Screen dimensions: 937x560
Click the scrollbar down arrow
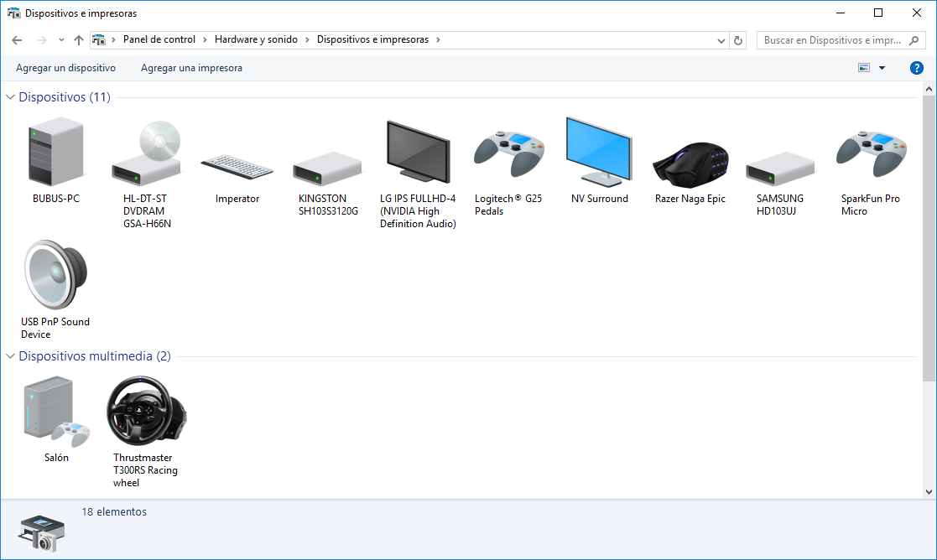(929, 492)
